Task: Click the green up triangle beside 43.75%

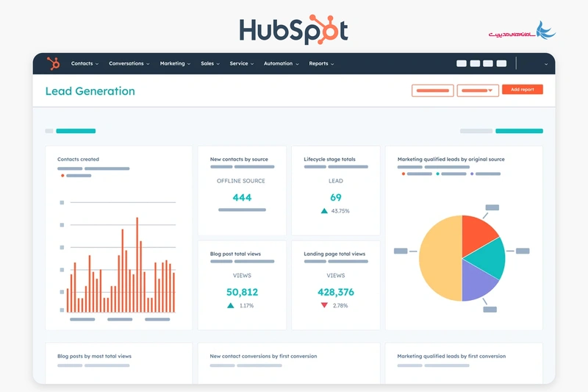Action: click(x=324, y=211)
